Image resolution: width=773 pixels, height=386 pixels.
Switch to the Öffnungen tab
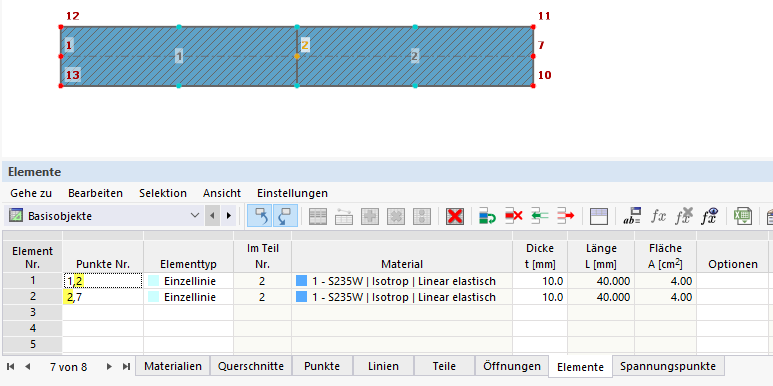point(512,366)
